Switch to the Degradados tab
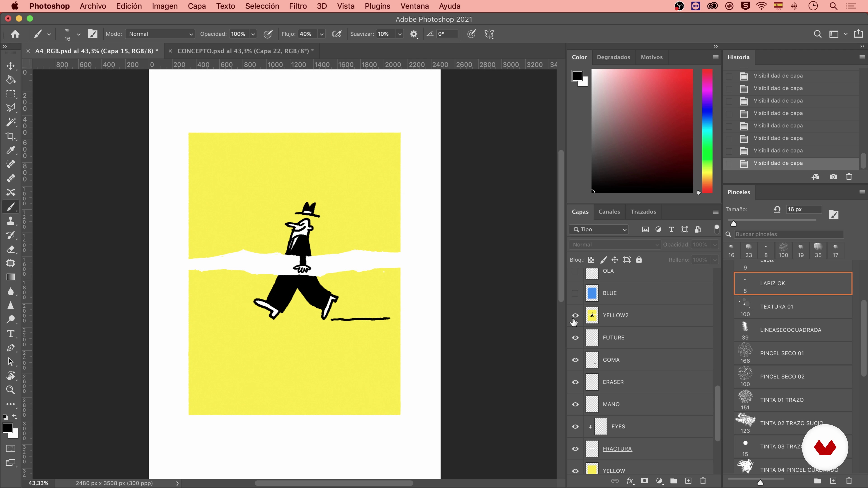This screenshot has width=868, height=488. coord(613,57)
